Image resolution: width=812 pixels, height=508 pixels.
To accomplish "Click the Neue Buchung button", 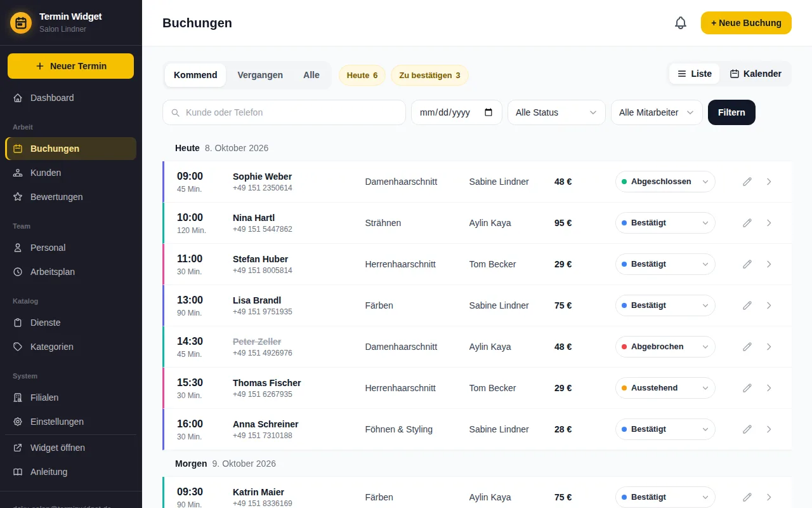I will (746, 23).
